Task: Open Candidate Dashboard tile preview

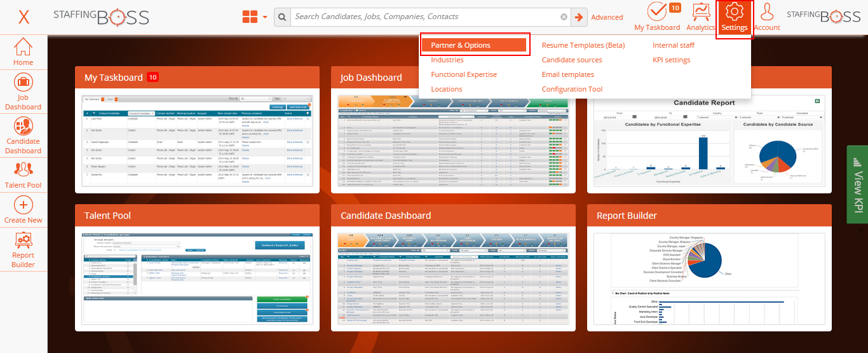Action: click(x=453, y=278)
